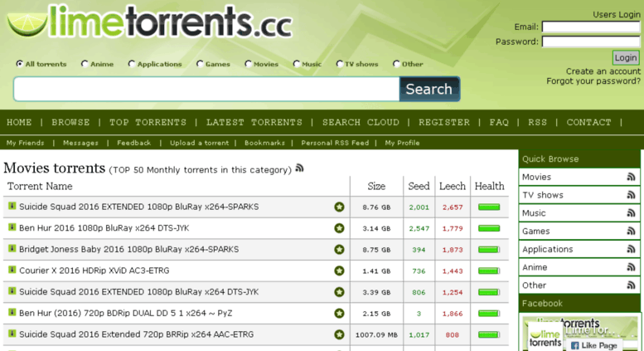Image resolution: width=644 pixels, height=351 pixels.
Task: Select the Anime search category radio
Action: (85, 64)
